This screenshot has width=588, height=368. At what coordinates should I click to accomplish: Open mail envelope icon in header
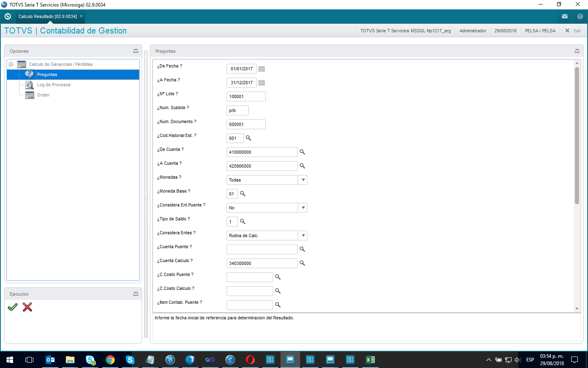point(565,16)
